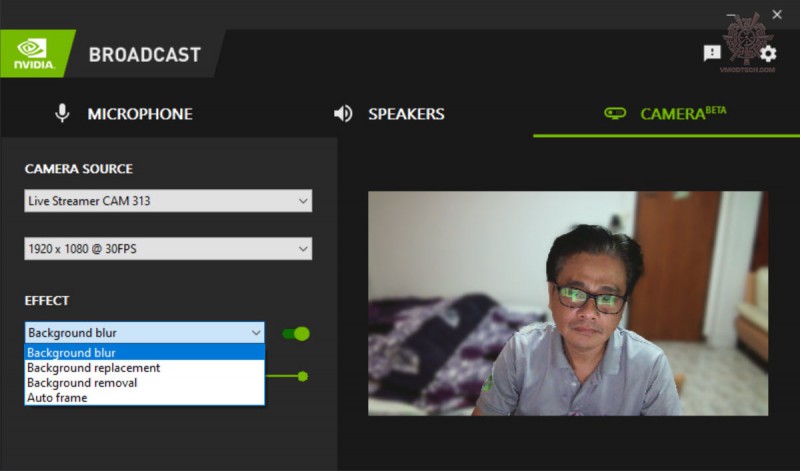Open the Live Streamer CAM 313 dropdown

[x=168, y=201]
